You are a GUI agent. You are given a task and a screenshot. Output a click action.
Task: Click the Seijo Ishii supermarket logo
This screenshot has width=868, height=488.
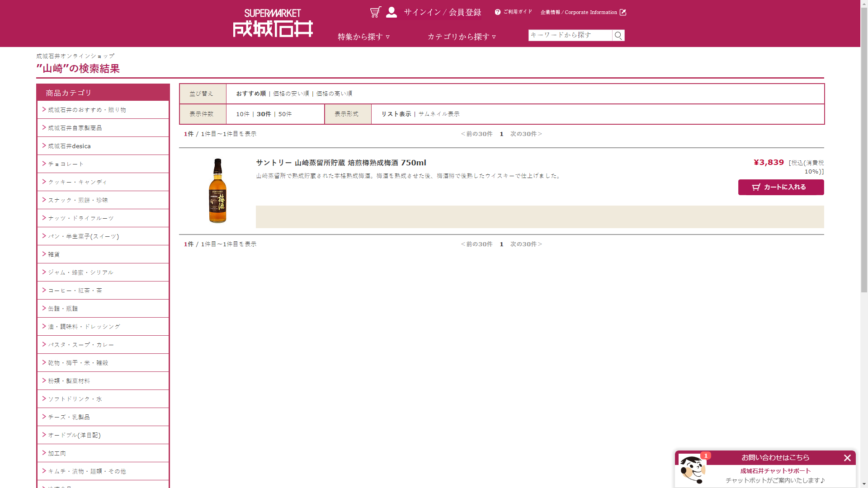point(273,23)
